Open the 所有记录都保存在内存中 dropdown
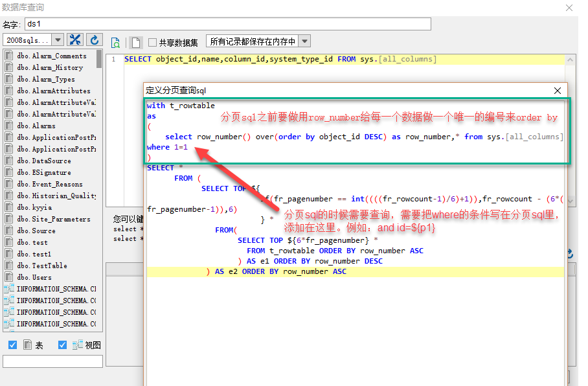The height and width of the screenshot is (386, 588). coord(305,41)
